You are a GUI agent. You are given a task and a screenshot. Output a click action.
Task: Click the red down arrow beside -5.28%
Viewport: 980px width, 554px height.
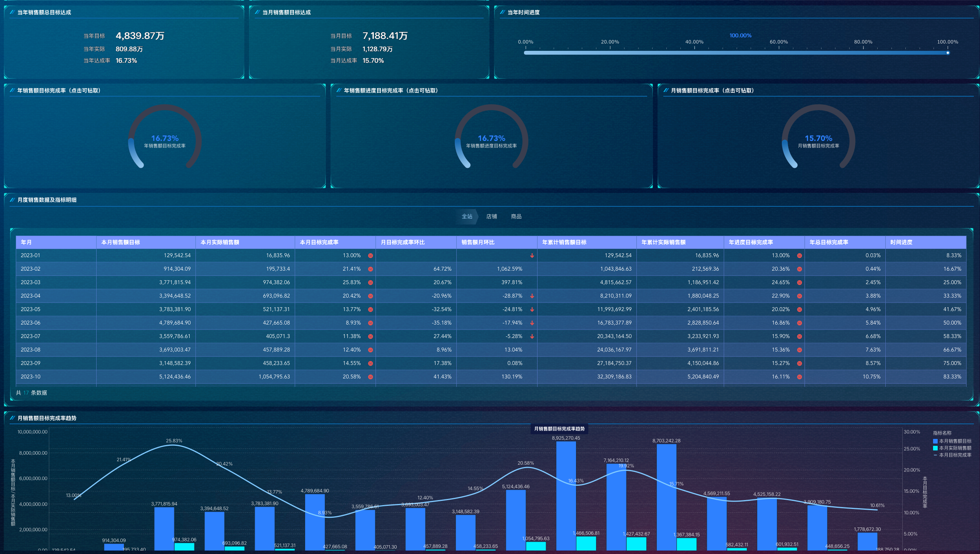tap(532, 336)
